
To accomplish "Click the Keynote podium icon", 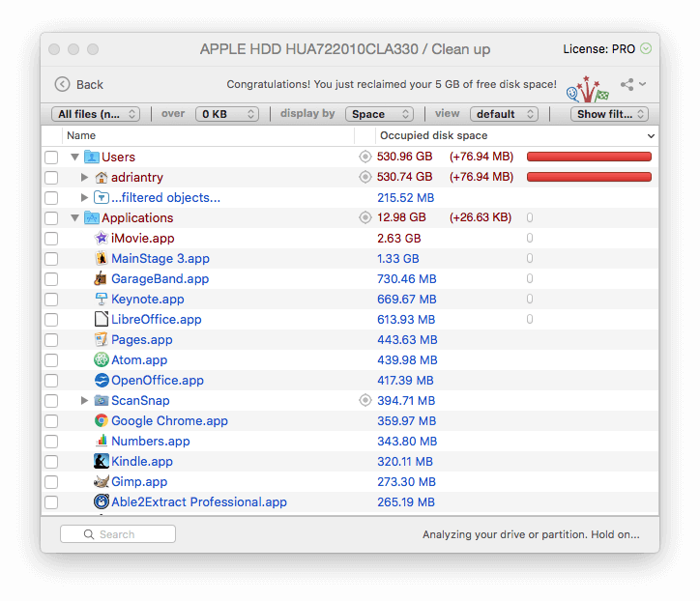I will (x=102, y=299).
